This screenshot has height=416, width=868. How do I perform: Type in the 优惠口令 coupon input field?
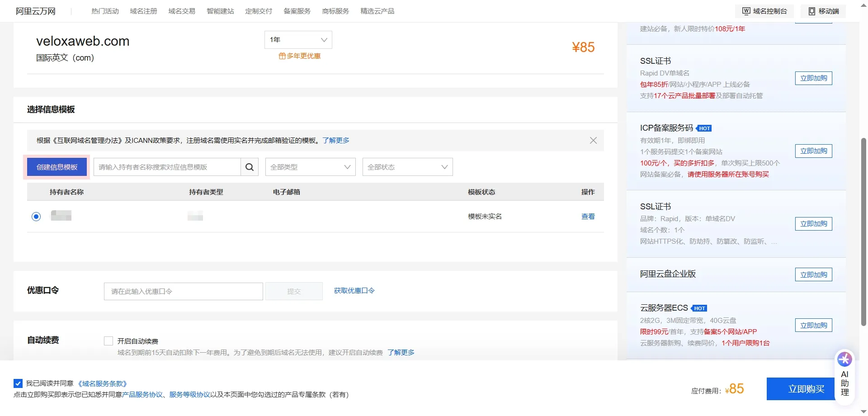183,291
